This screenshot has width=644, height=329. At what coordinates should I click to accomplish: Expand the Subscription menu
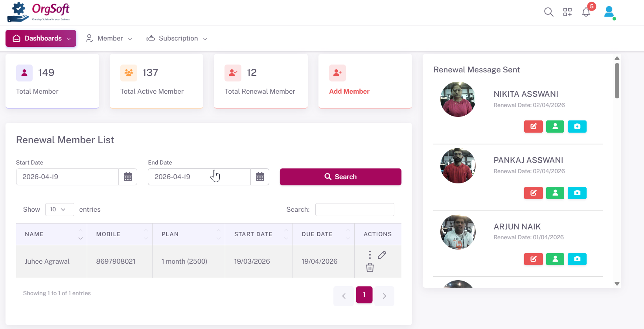[x=177, y=38]
